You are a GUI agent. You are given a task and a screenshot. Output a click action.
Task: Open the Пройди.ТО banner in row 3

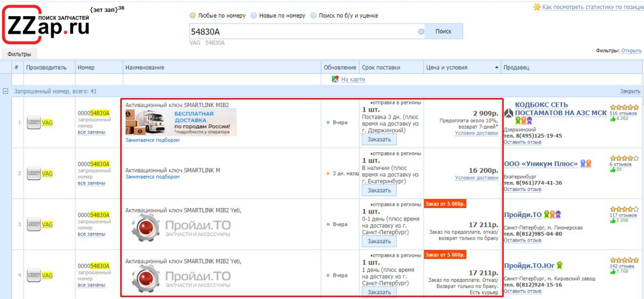[181, 227]
